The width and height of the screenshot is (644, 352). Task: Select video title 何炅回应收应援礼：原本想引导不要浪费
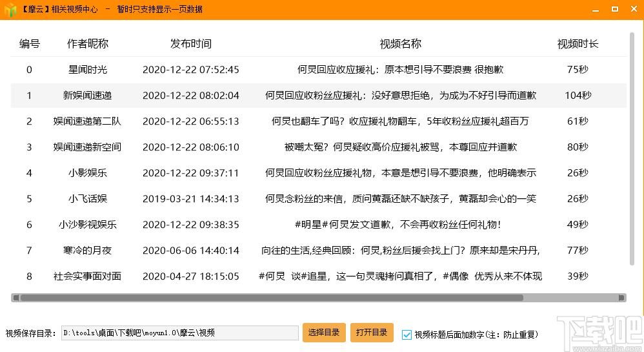tap(401, 70)
